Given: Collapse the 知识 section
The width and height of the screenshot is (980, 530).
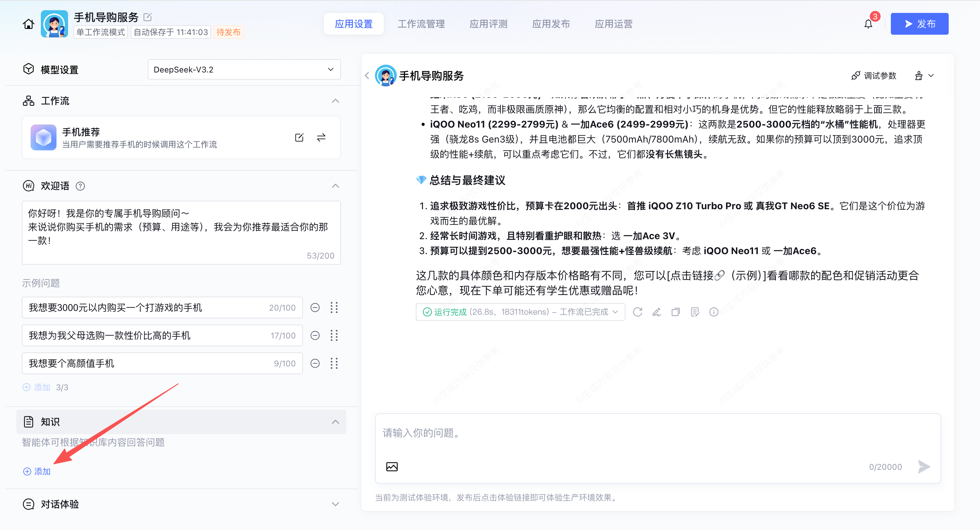Looking at the screenshot, I should point(335,421).
